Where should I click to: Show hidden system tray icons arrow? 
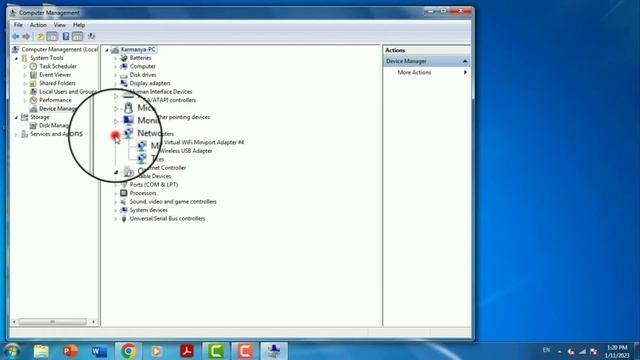(x=559, y=351)
